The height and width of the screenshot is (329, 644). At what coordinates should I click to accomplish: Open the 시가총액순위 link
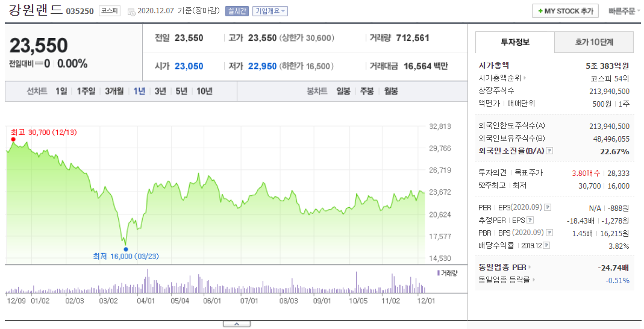click(x=500, y=78)
